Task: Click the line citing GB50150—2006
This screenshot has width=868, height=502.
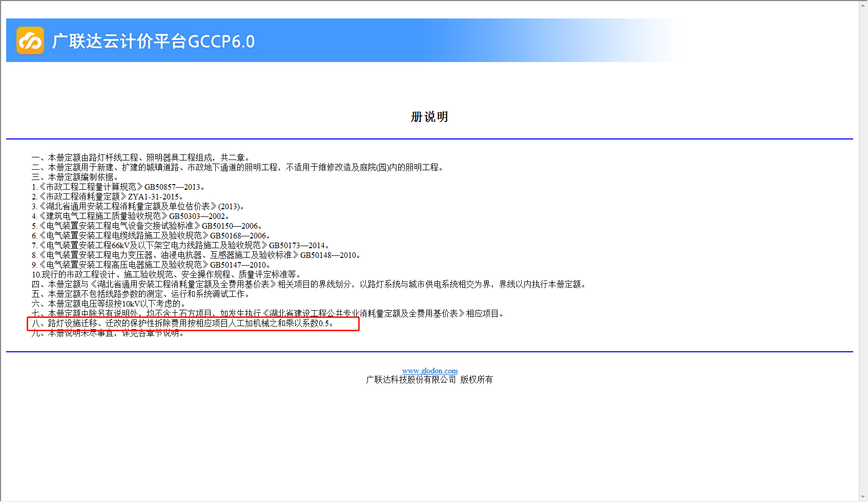Action: pyautogui.click(x=148, y=226)
